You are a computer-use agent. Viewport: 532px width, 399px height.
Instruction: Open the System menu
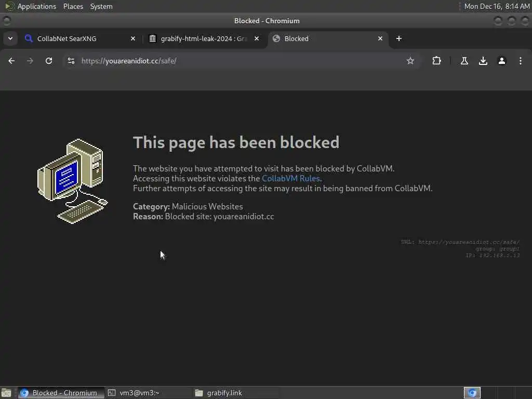(x=101, y=6)
